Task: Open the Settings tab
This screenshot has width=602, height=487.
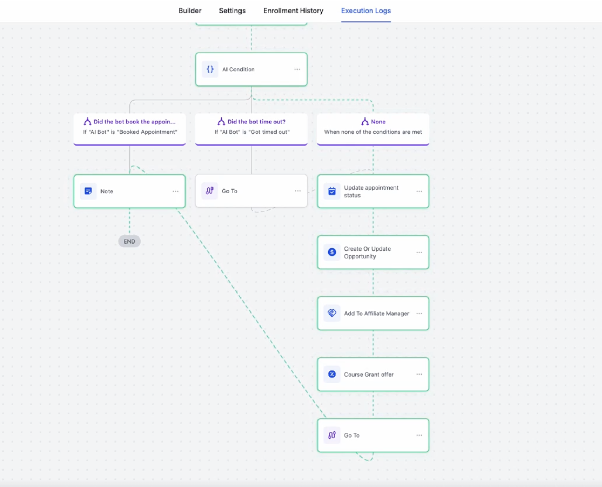Action: 232,11
